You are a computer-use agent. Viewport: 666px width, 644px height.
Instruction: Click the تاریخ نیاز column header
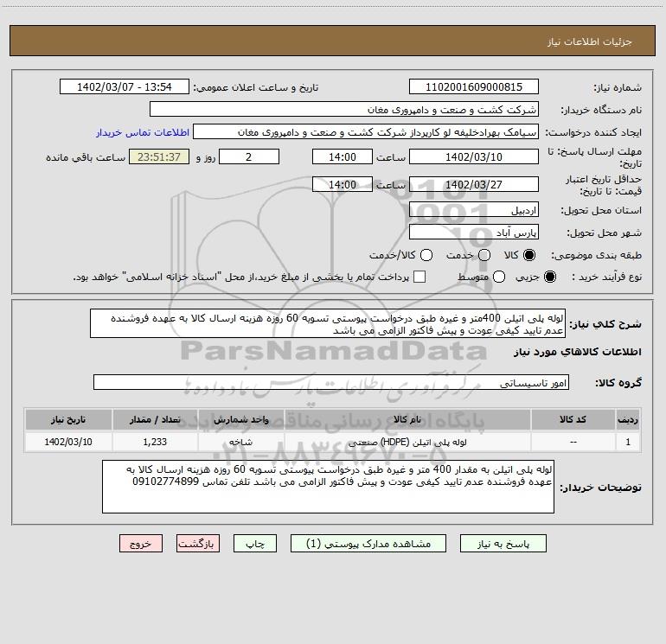[68, 419]
